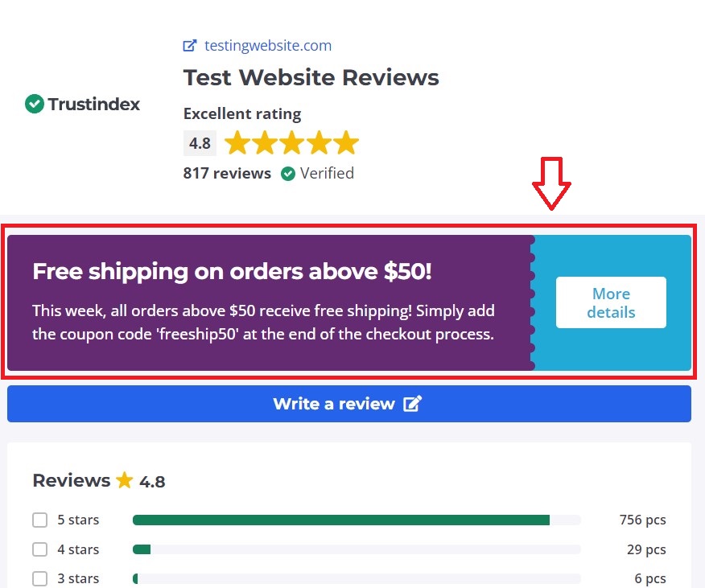This screenshot has width=705, height=588.
Task: Open the testingwebsite.com link
Action: 267,46
